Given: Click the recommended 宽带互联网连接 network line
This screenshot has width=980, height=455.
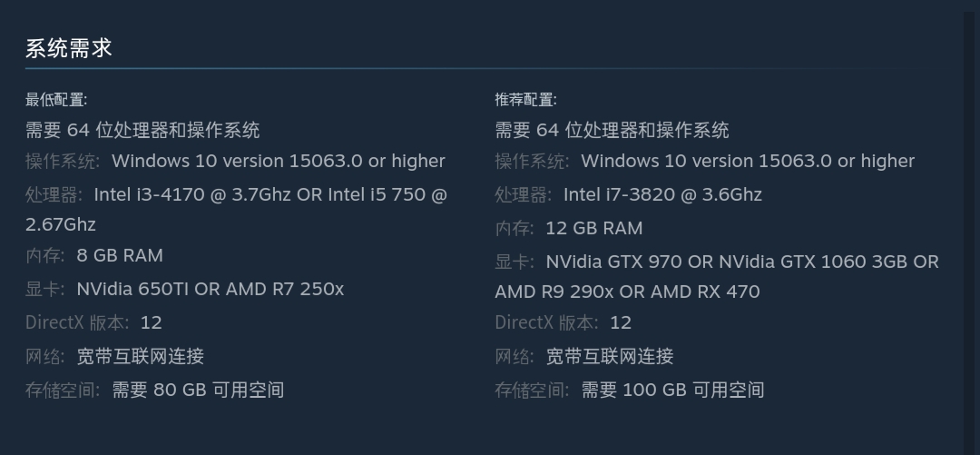Looking at the screenshot, I should 584,356.
